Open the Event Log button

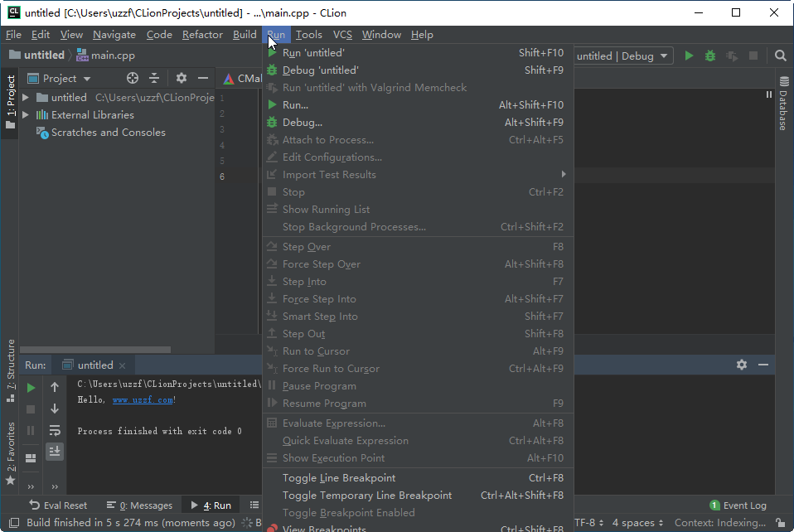pos(738,505)
